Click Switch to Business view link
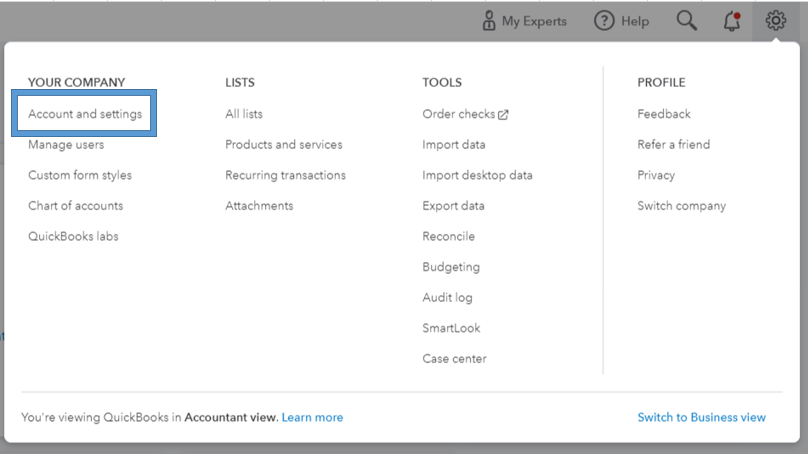The width and height of the screenshot is (808, 454). [x=701, y=417]
